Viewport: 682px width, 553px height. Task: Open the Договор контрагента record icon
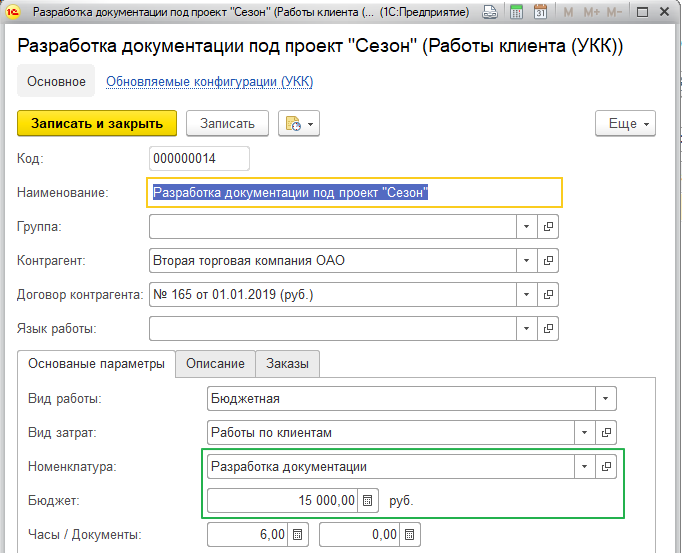point(548,295)
